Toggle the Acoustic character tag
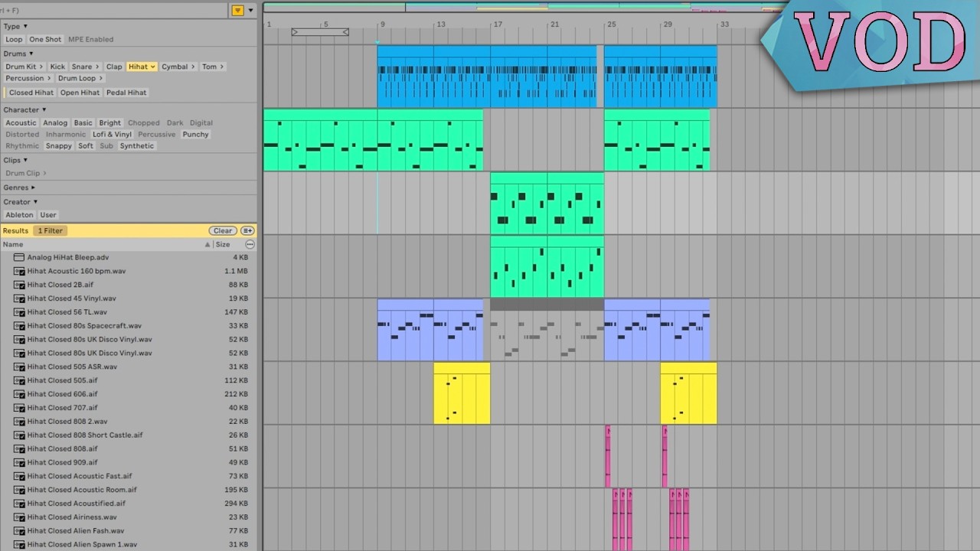The image size is (980, 551). (x=21, y=122)
